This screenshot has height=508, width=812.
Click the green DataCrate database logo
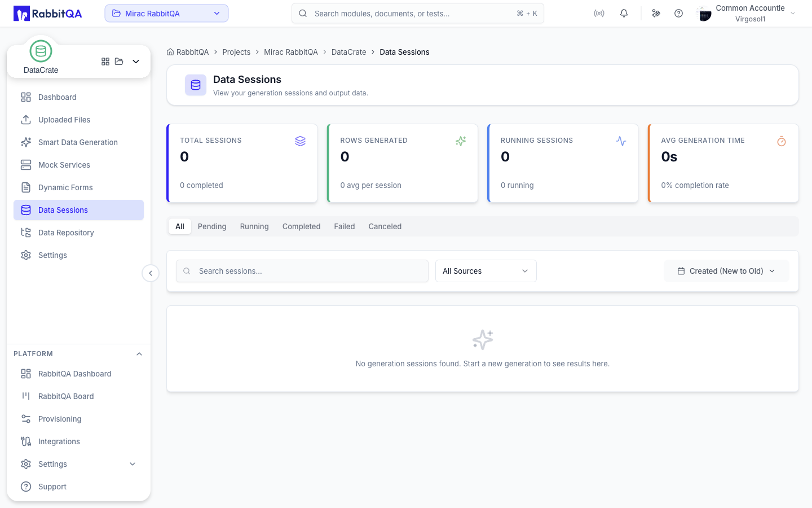[x=41, y=51]
